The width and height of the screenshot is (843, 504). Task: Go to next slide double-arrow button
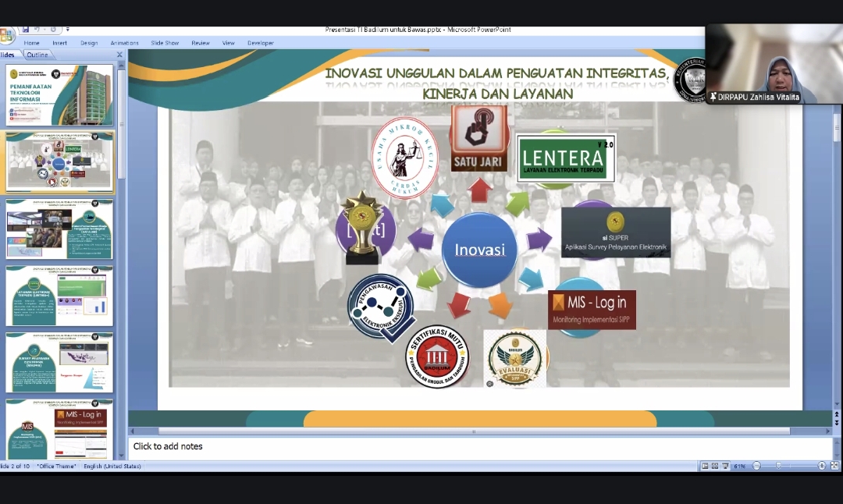click(x=837, y=422)
